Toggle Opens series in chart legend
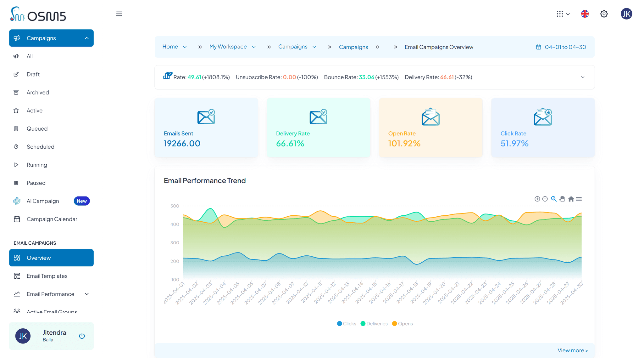Viewport: 644px width, 358px height. pos(402,324)
